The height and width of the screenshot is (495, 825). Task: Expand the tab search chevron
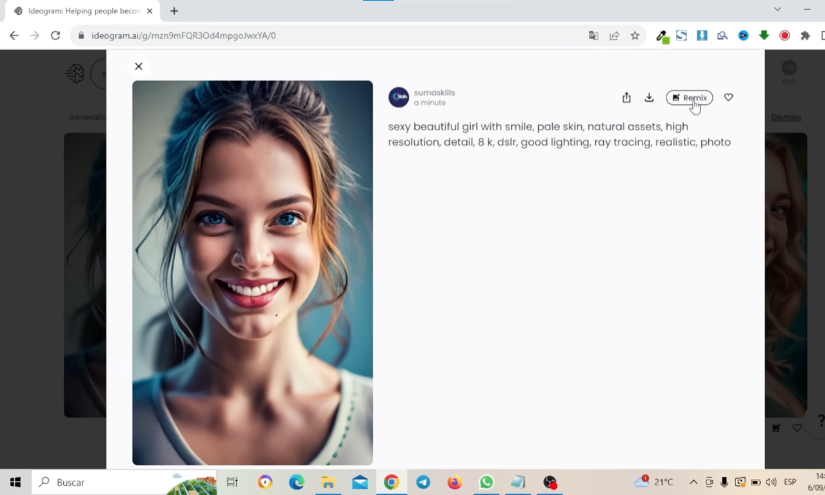click(778, 9)
